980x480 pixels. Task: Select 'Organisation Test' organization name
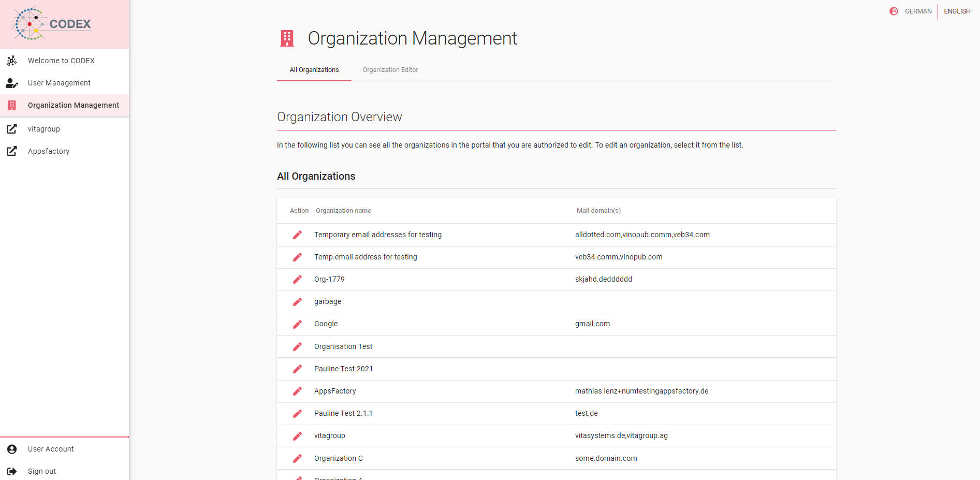(343, 346)
